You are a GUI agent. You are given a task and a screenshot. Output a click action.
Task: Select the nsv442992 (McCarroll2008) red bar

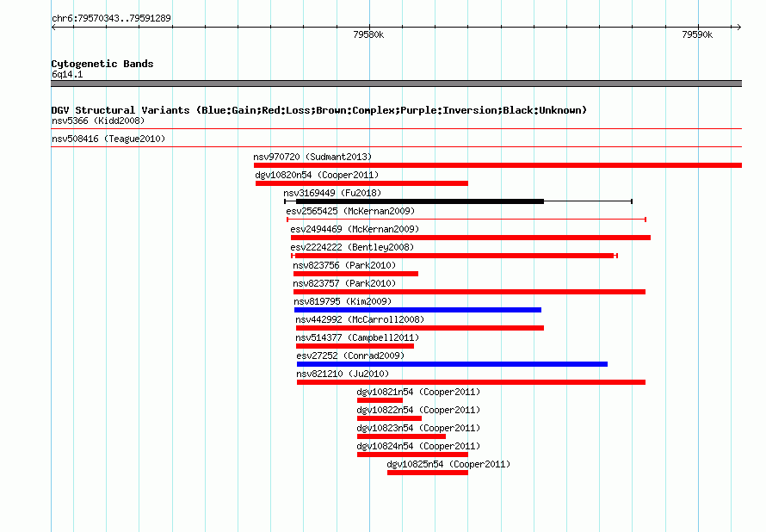tap(420, 328)
